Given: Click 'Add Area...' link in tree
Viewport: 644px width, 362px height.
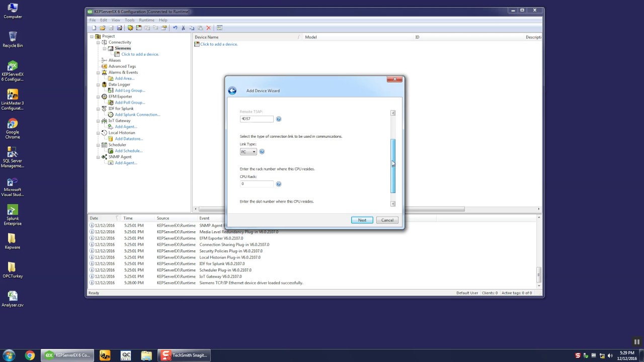Looking at the screenshot, I should click(124, 78).
